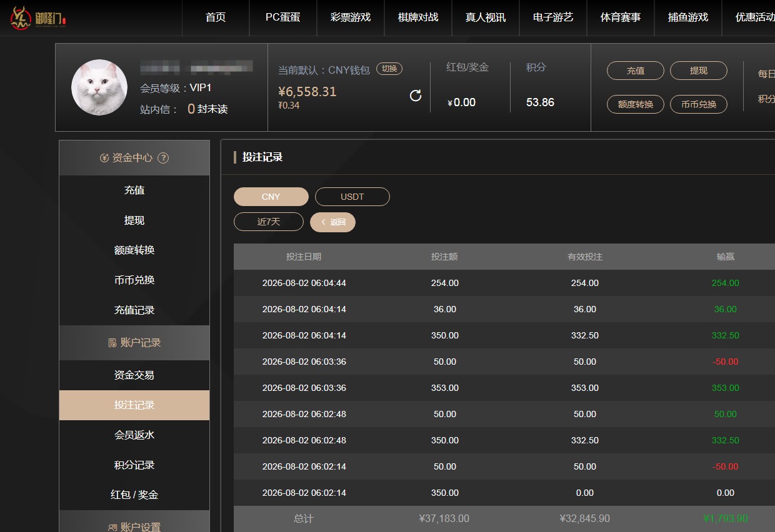Click the 254.00 win amount in green
The height and width of the screenshot is (532, 775).
point(726,283)
